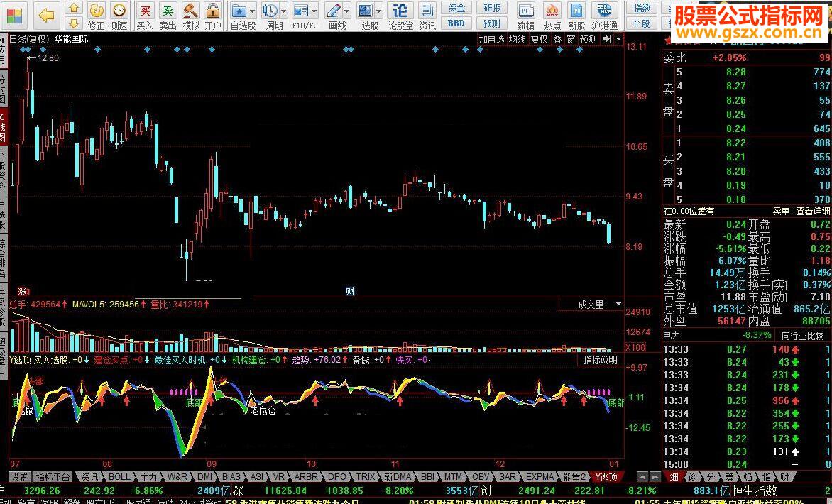Open the 修正 (correction) tool
This screenshot has width=832, height=504.
(x=96, y=16)
